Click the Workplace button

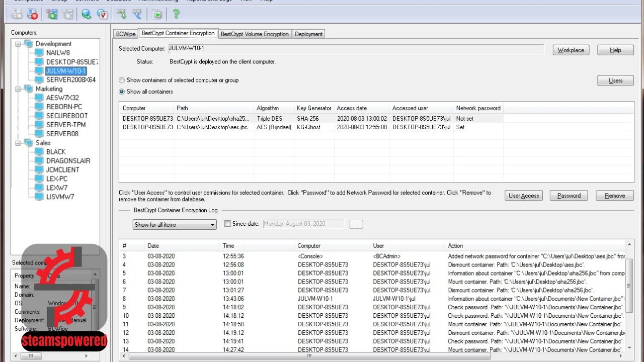point(571,50)
